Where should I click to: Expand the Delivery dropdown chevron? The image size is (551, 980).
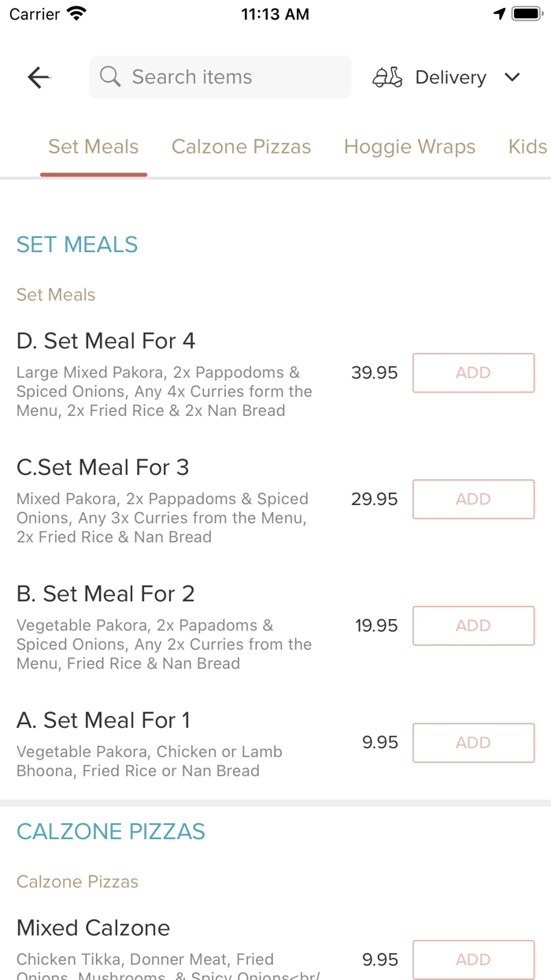pos(512,77)
